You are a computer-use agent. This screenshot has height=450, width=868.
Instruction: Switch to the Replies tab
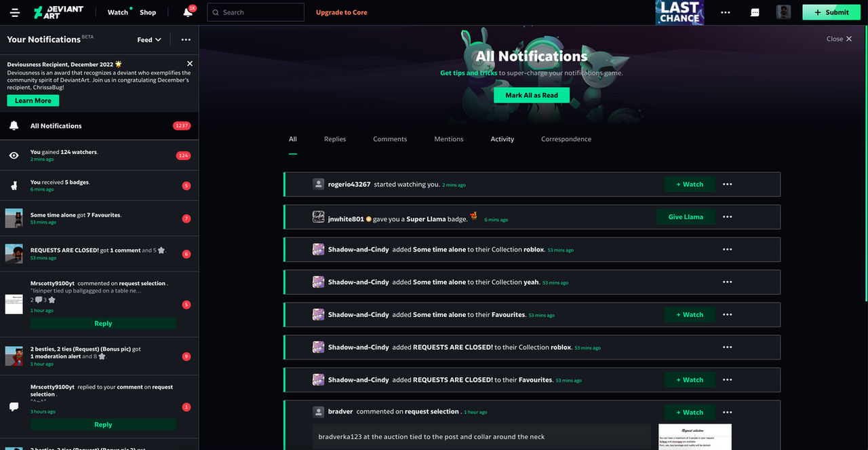click(334, 139)
